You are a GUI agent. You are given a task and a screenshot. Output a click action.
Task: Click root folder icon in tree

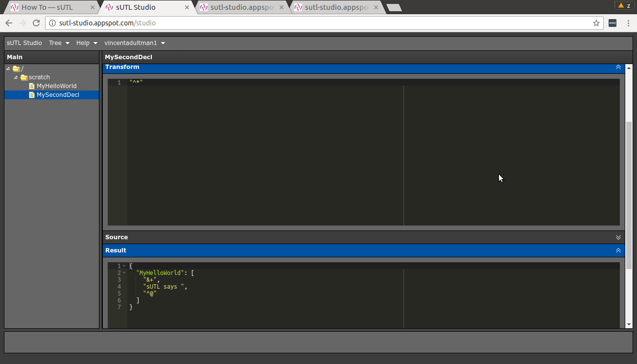coord(16,68)
